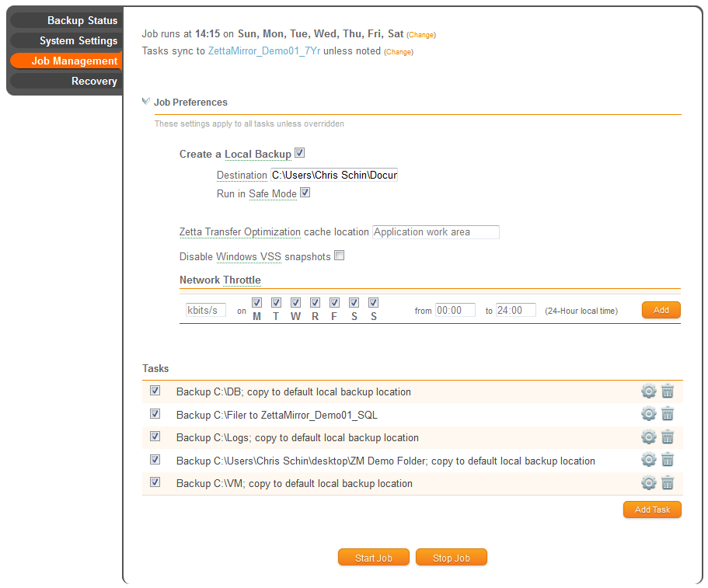708x588 pixels.
Task: Click text 'Backup C:\VM; copy to default local backup location'
Action: [295, 483]
